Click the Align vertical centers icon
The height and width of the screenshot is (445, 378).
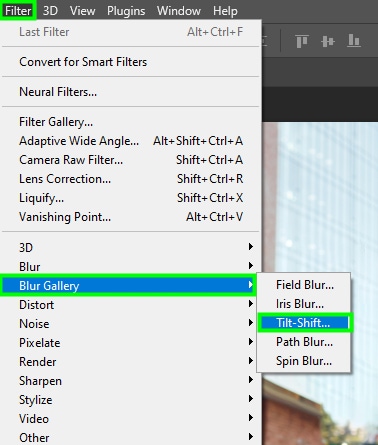point(328,41)
